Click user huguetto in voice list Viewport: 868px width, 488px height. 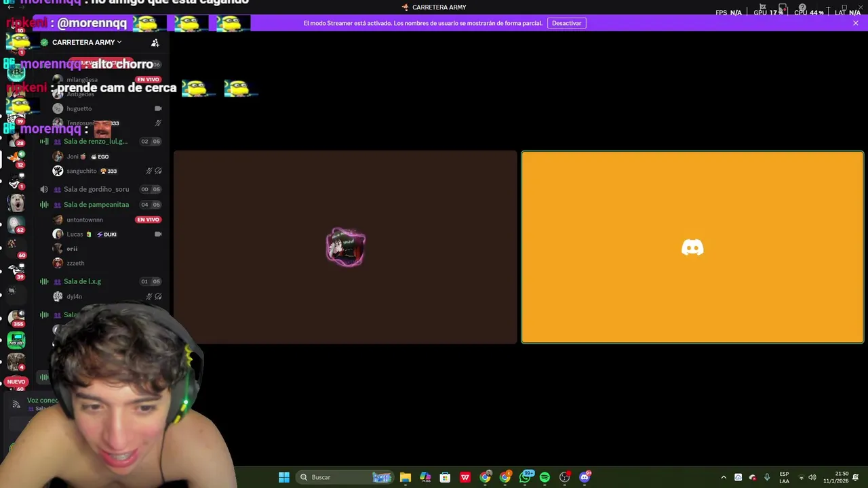click(79, 108)
